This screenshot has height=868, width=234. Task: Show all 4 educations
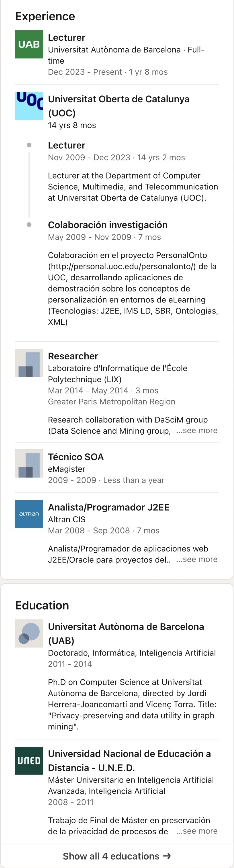click(117, 856)
